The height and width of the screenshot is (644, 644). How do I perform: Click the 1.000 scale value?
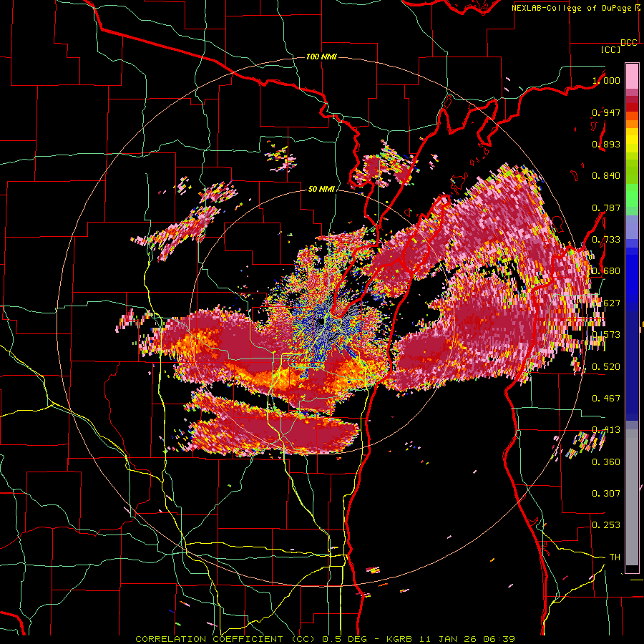pos(606,80)
